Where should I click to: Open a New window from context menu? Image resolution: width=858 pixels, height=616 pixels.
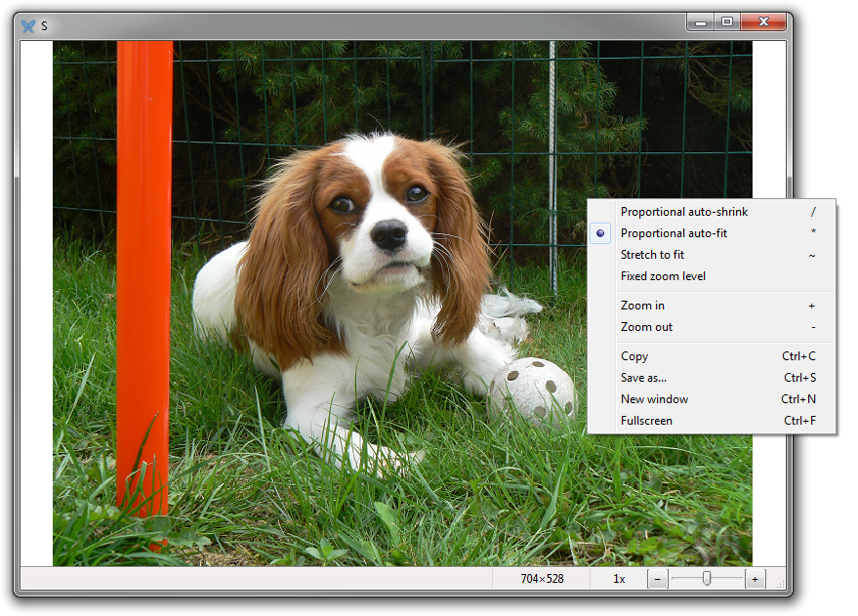coord(654,399)
